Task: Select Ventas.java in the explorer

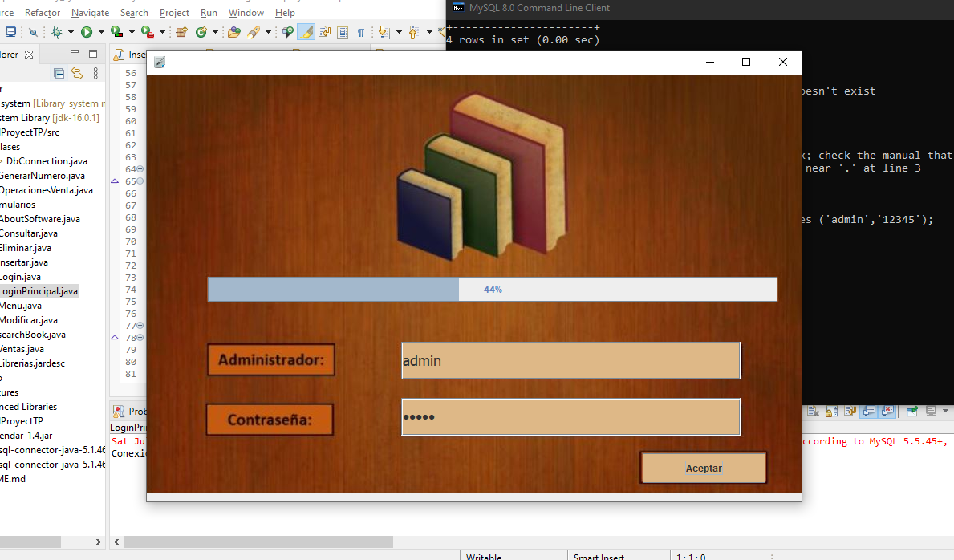Action: coord(22,349)
